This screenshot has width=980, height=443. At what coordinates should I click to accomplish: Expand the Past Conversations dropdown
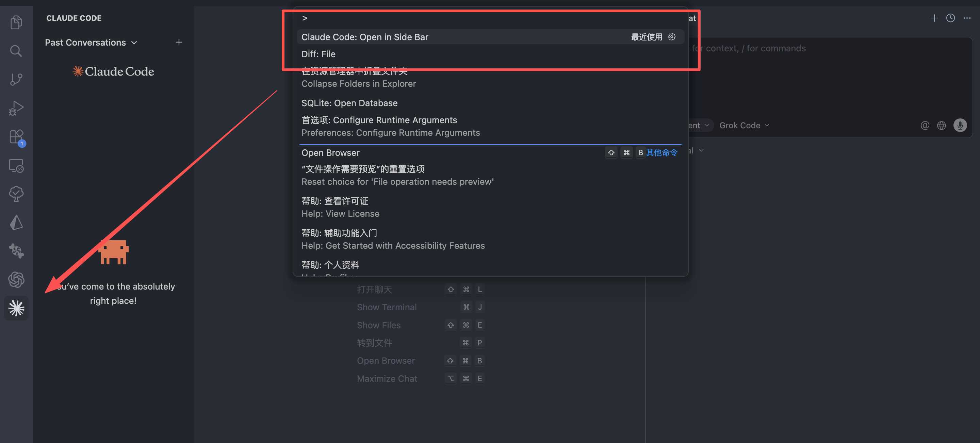point(91,42)
